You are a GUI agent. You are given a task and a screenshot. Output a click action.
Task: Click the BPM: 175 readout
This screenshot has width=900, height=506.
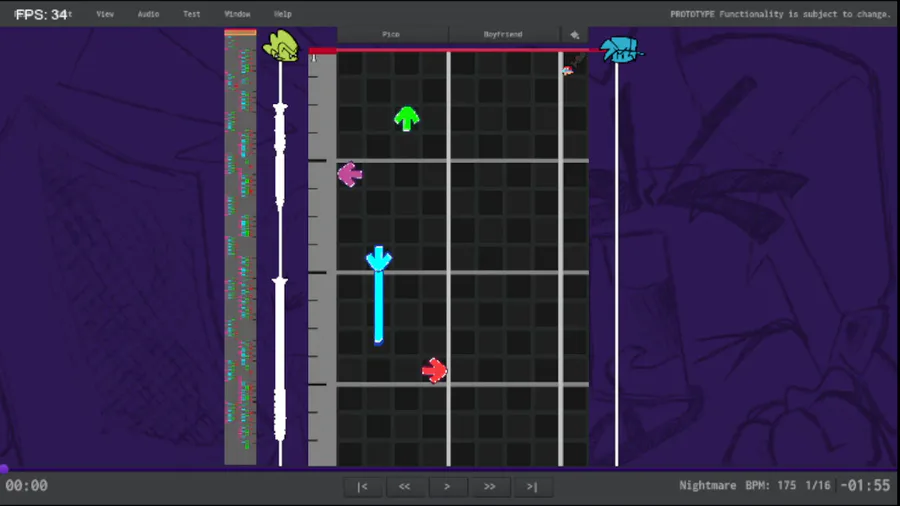pyautogui.click(x=771, y=485)
